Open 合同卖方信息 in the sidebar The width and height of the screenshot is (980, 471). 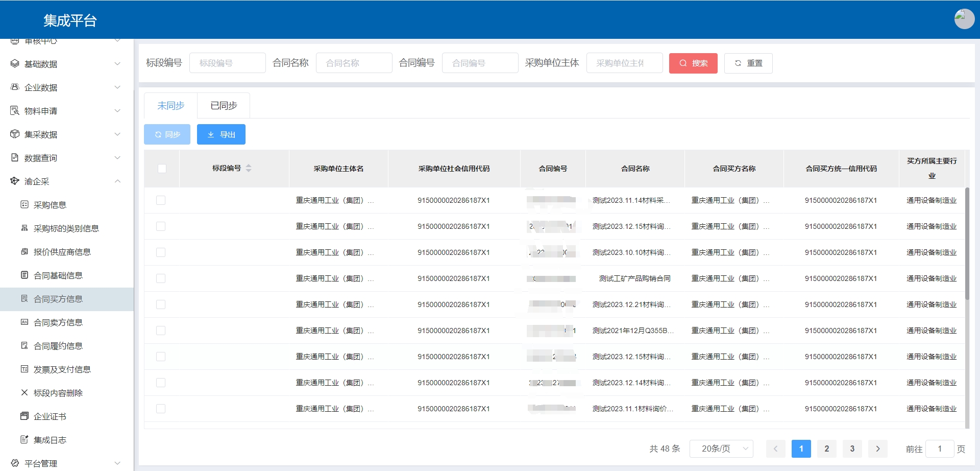click(58, 322)
